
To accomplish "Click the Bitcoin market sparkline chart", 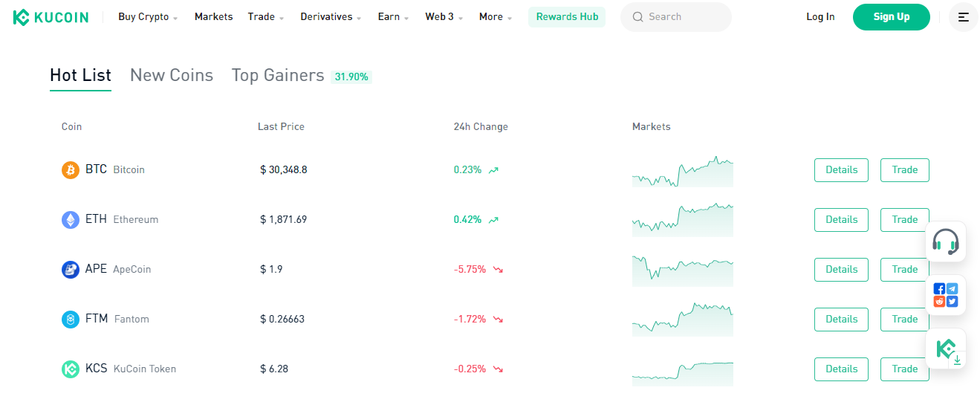I will [683, 172].
